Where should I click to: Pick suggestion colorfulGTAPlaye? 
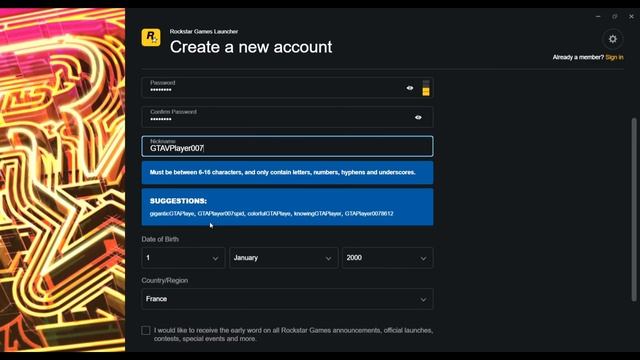269,213
